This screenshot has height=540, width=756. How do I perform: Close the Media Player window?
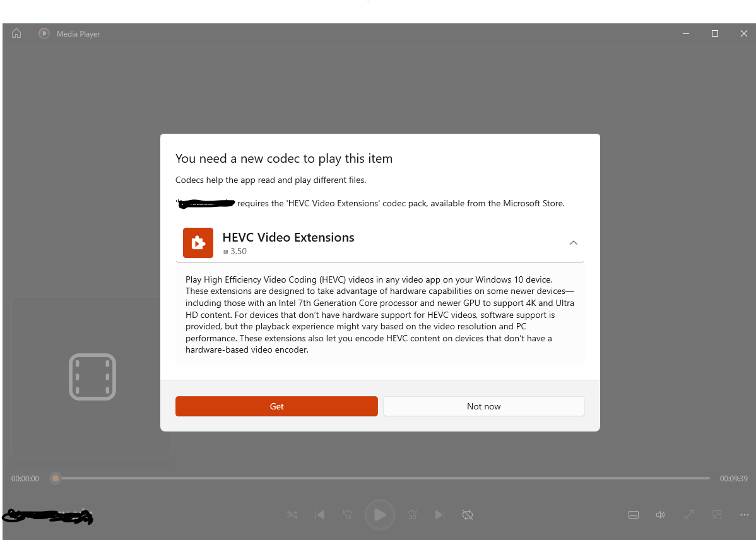[x=743, y=33]
